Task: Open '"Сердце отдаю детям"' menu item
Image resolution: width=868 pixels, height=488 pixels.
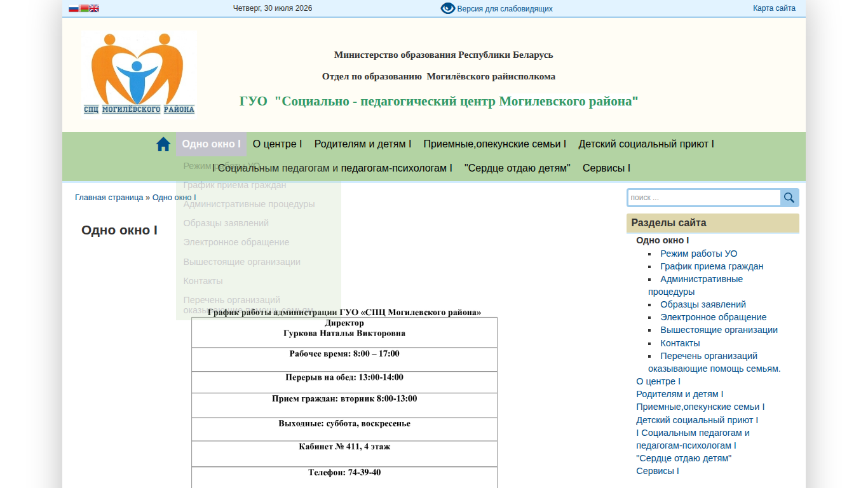Action: click(517, 168)
